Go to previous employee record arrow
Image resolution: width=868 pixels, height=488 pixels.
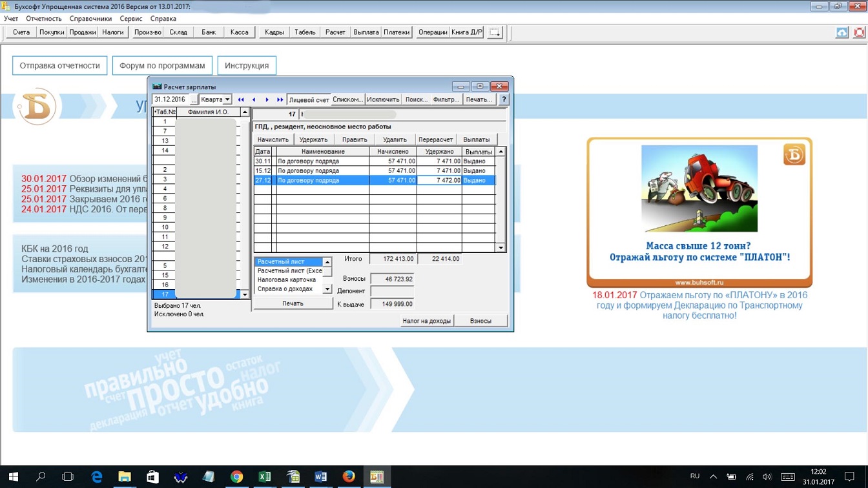[254, 99]
